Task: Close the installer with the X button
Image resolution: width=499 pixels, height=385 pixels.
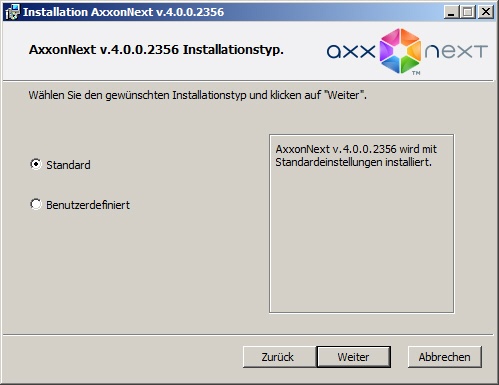Action: click(x=486, y=12)
